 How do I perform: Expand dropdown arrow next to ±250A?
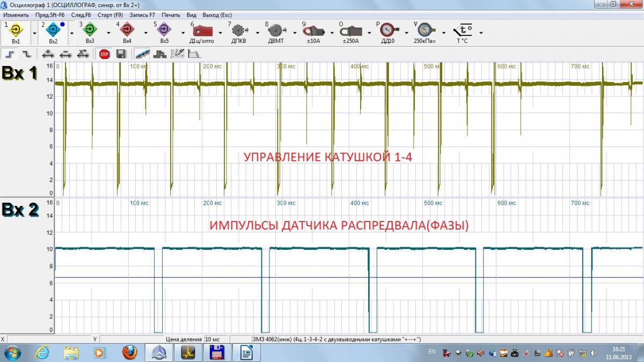[369, 33]
